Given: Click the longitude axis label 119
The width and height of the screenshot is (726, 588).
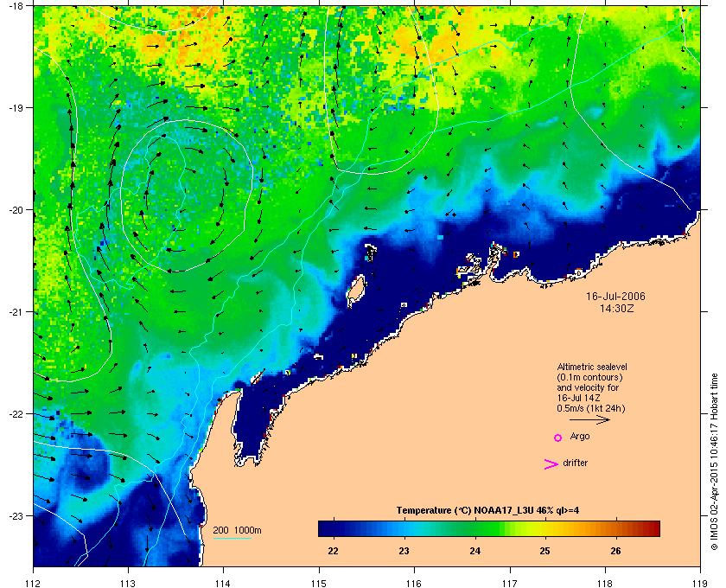Looking at the screenshot, I should (700, 583).
